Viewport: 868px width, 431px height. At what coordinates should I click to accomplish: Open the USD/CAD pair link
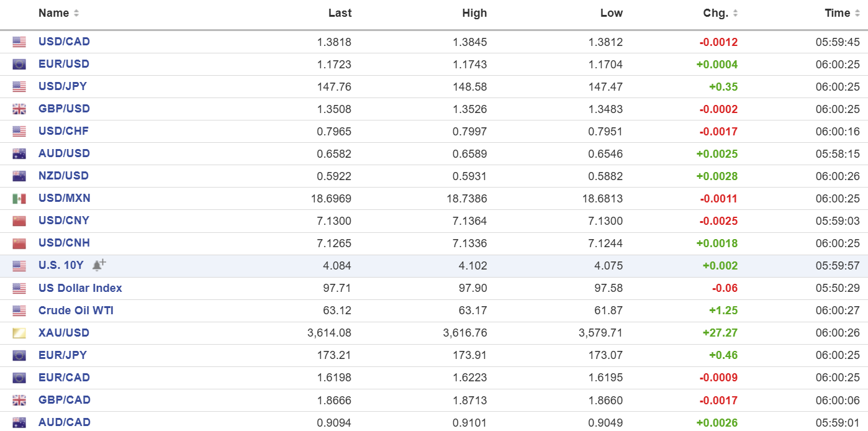point(64,42)
